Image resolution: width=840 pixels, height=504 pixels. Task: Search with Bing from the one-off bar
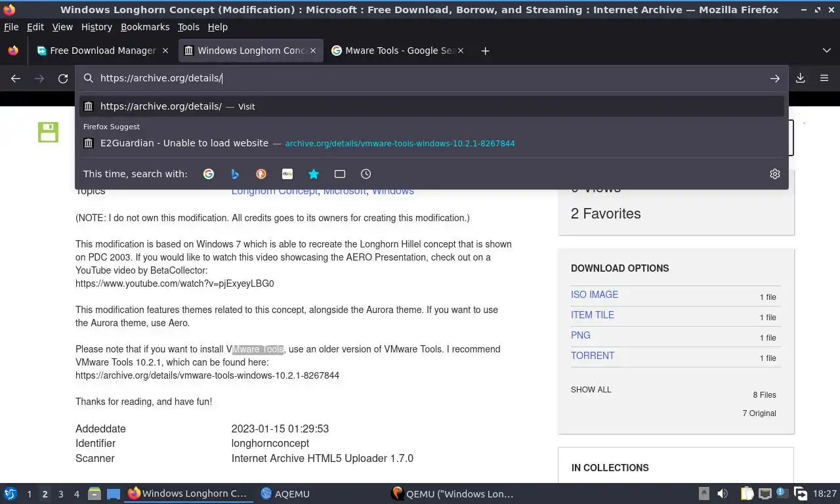coord(235,174)
